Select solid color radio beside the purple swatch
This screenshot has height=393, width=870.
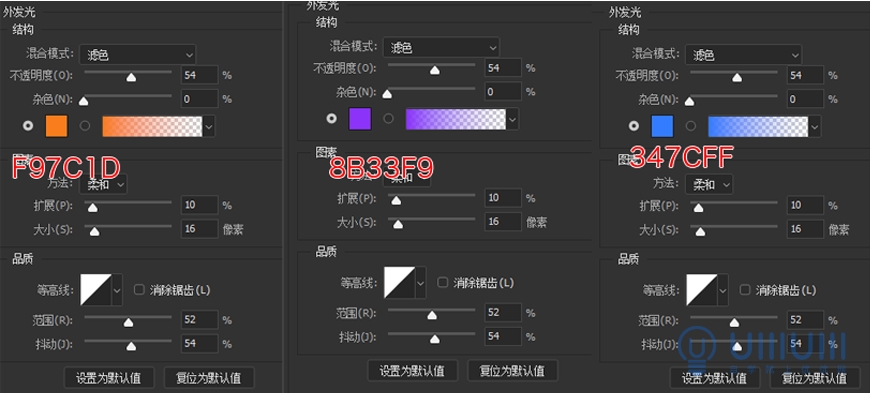point(331,118)
